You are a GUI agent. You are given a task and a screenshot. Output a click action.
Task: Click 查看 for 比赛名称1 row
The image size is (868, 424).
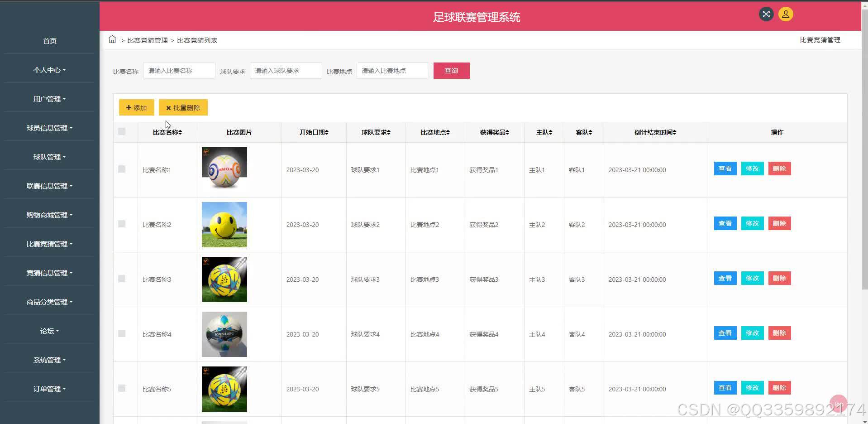[x=725, y=169]
